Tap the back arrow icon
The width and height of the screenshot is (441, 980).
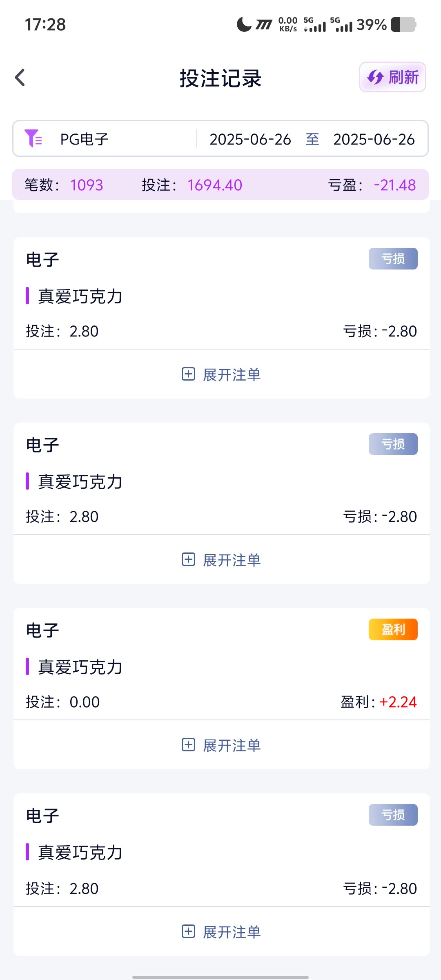pos(20,78)
